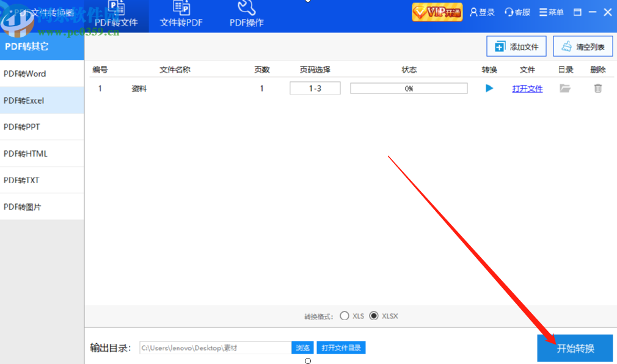Open the output folder via 目录 folder icon
The image size is (617, 364).
[x=565, y=88]
